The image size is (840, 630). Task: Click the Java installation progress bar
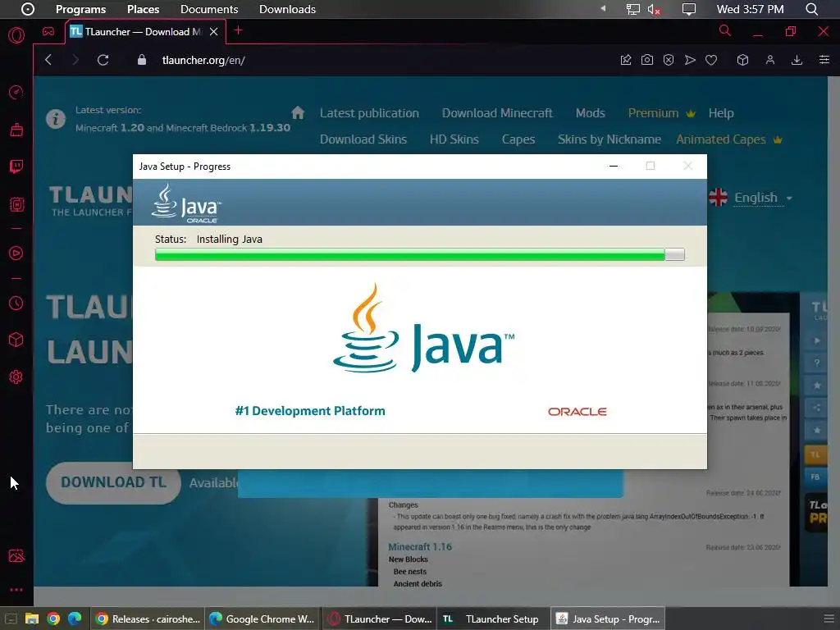(x=419, y=254)
